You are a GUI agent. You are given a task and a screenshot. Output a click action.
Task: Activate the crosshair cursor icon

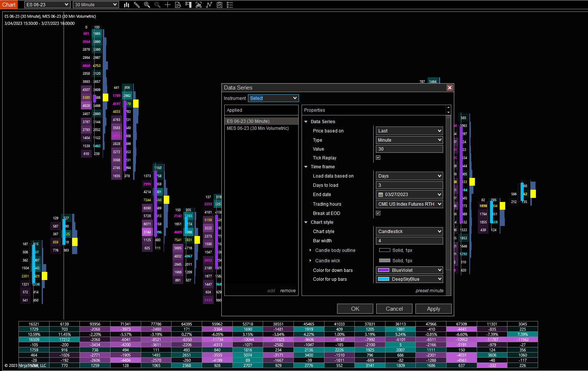(167, 5)
